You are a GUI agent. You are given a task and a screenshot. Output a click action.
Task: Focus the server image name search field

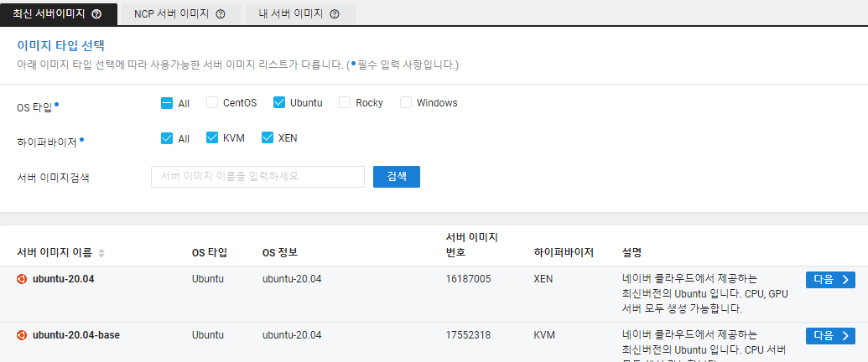(x=257, y=177)
